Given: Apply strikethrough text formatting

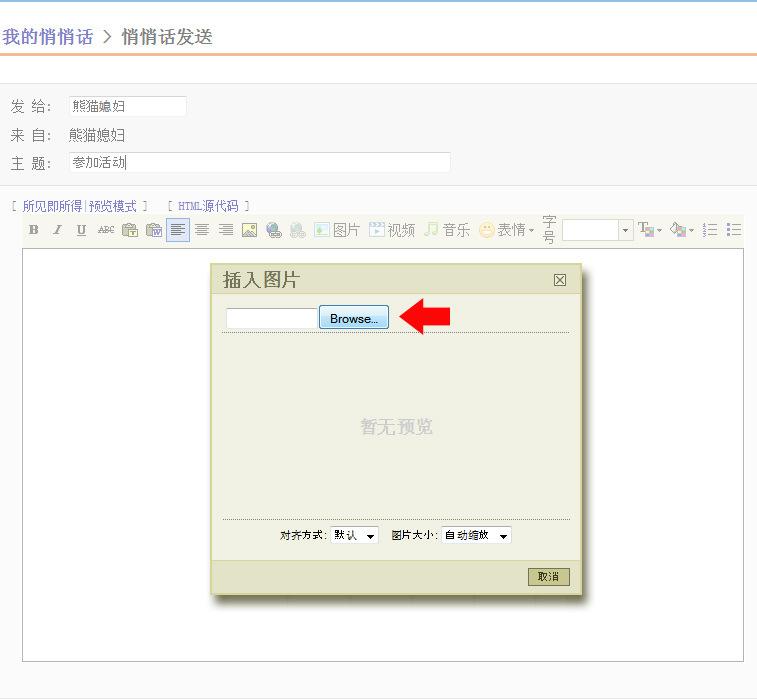Looking at the screenshot, I should pos(105,230).
